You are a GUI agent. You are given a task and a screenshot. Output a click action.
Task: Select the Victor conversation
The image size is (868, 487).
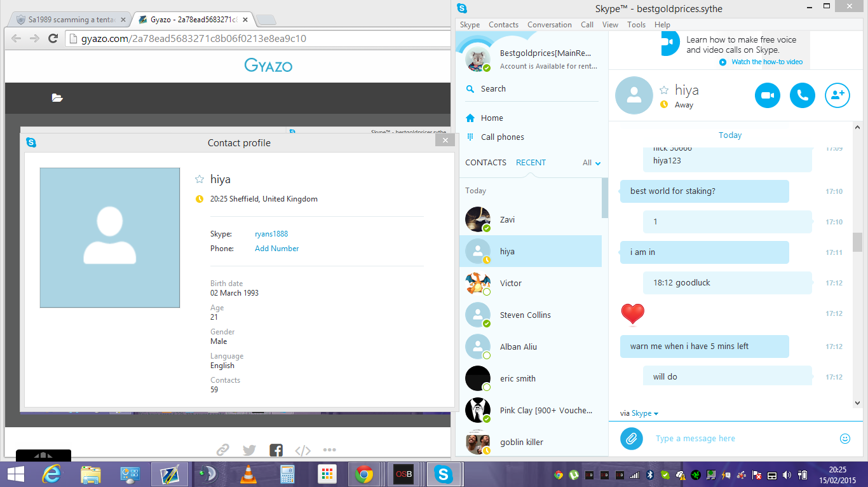coord(530,283)
